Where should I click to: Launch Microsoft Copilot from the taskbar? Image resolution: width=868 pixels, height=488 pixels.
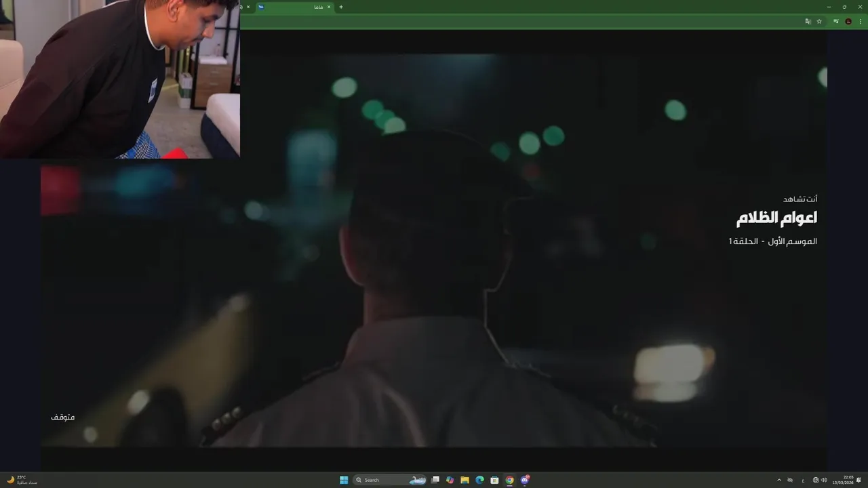tap(450, 480)
